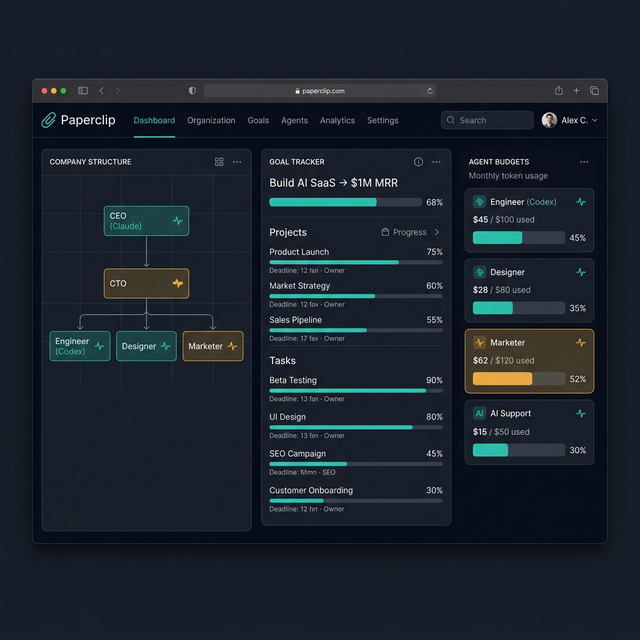Go back with the browser arrow
640x640 pixels.
pyautogui.click(x=102, y=91)
